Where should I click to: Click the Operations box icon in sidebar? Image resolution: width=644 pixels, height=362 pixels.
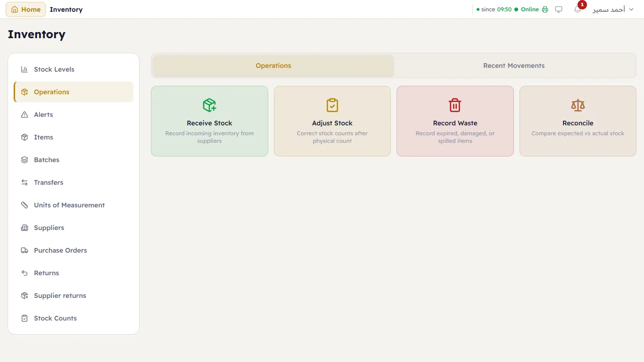pyautogui.click(x=25, y=92)
